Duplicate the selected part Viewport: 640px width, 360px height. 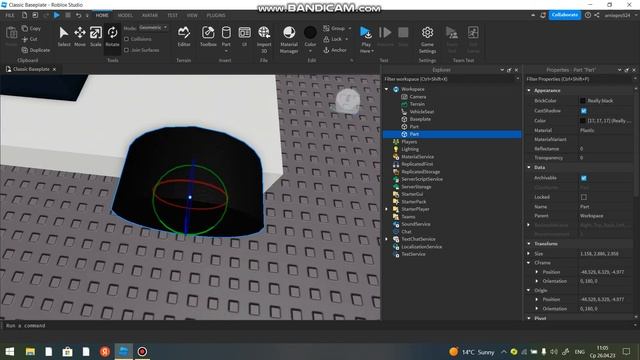coord(36,50)
